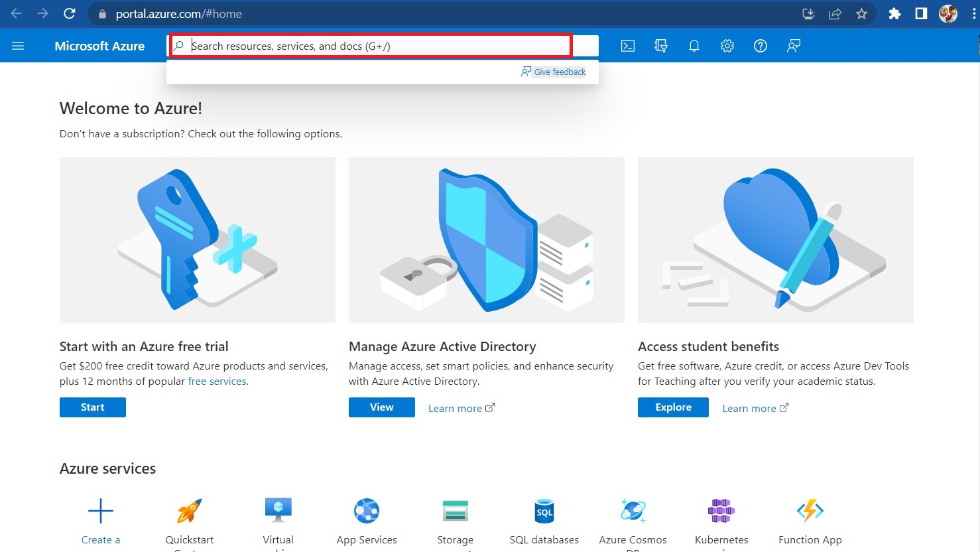The height and width of the screenshot is (552, 980).
Task: Select the App Services icon
Action: (367, 511)
